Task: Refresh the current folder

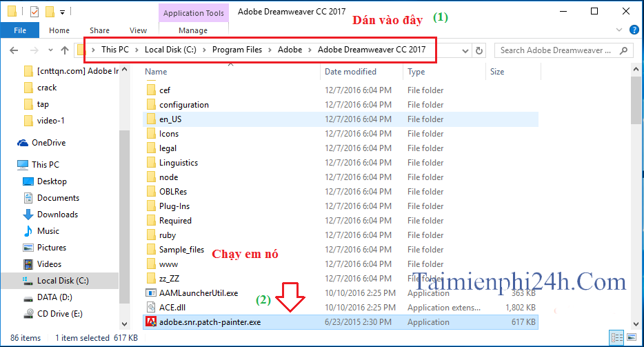Action: (x=479, y=50)
